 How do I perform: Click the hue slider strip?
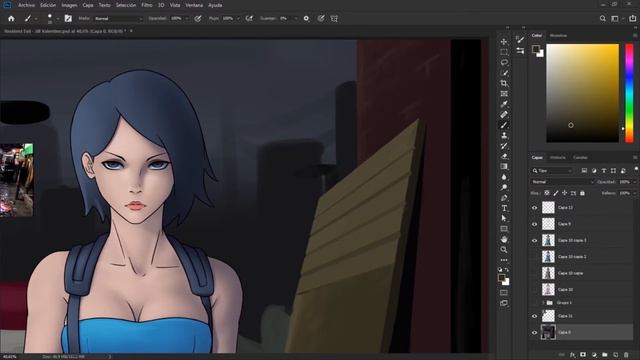(x=629, y=93)
